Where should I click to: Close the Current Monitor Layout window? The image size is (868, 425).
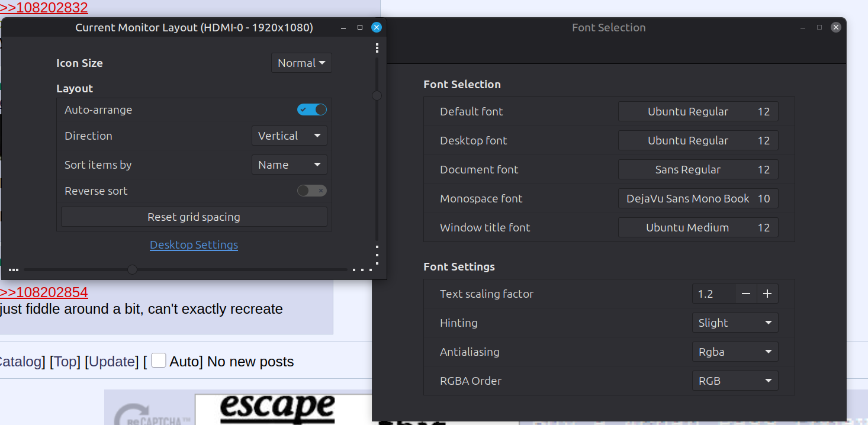coord(376,27)
